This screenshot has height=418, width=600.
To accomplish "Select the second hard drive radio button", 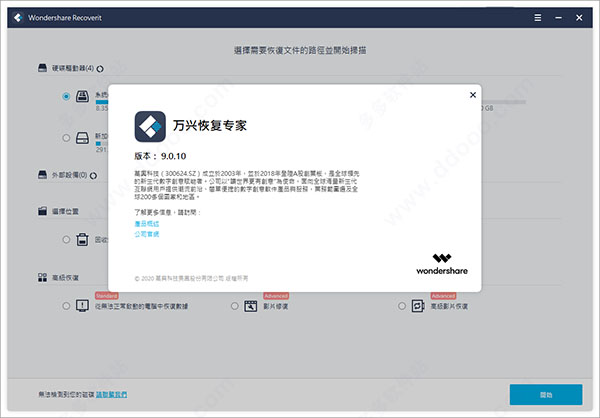I will (x=66, y=138).
